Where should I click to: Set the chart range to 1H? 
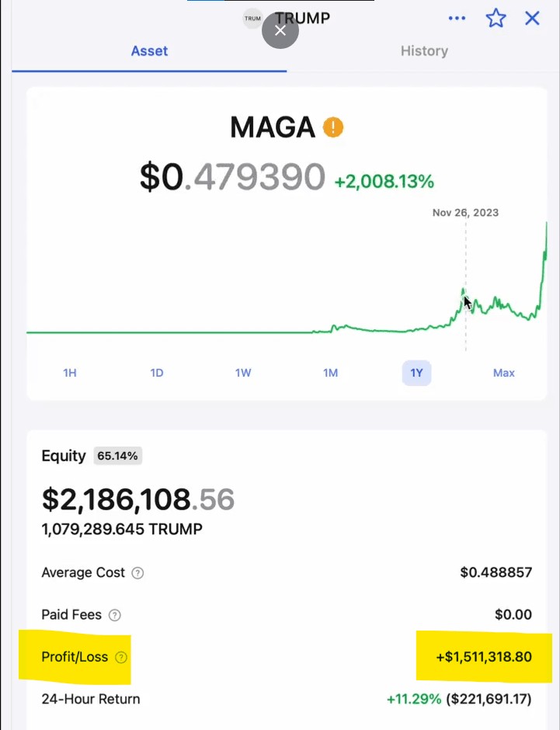pos(70,373)
